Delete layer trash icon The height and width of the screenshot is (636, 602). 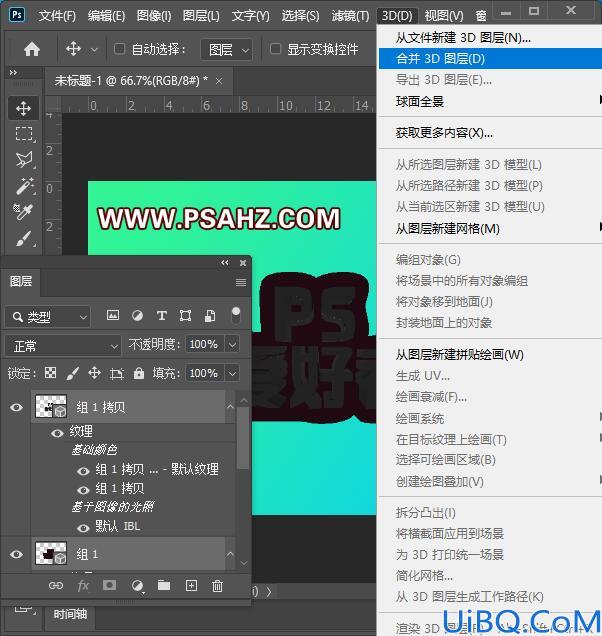(x=217, y=585)
